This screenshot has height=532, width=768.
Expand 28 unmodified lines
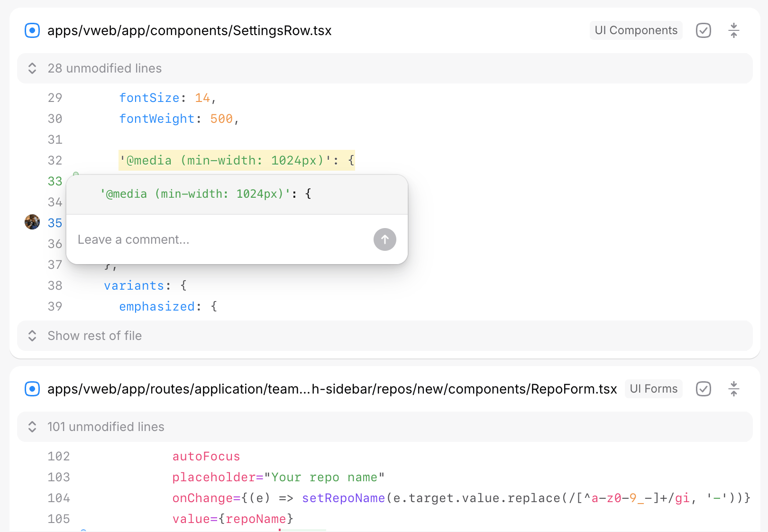[x=104, y=68]
